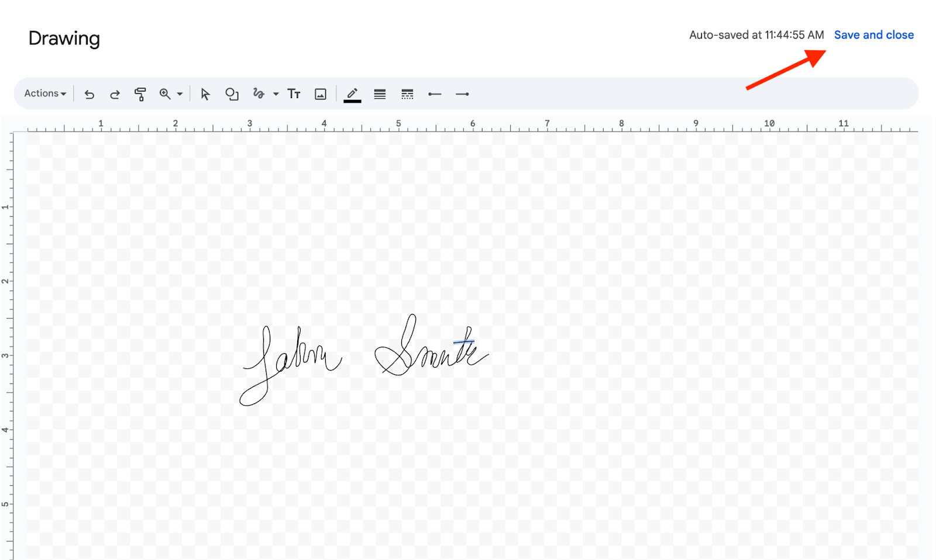Open the line weight options
The height and width of the screenshot is (560, 936).
(380, 94)
